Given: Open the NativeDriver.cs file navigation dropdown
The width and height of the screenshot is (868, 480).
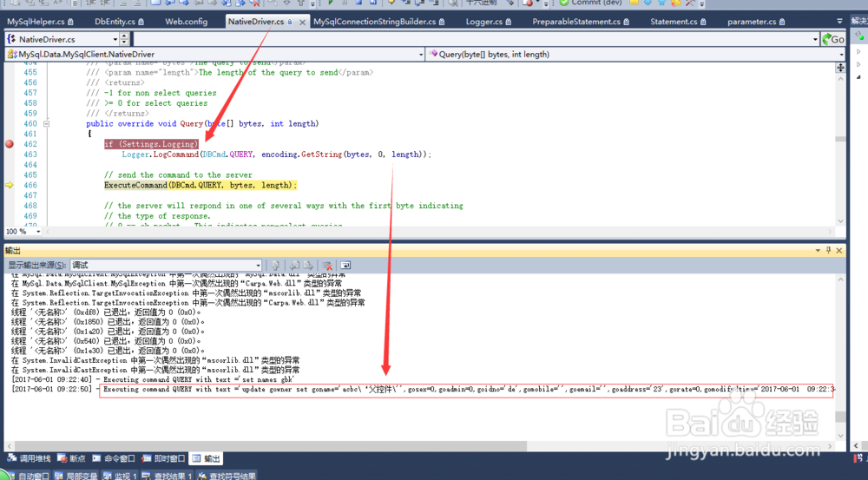Looking at the screenshot, I should click(x=115, y=39).
